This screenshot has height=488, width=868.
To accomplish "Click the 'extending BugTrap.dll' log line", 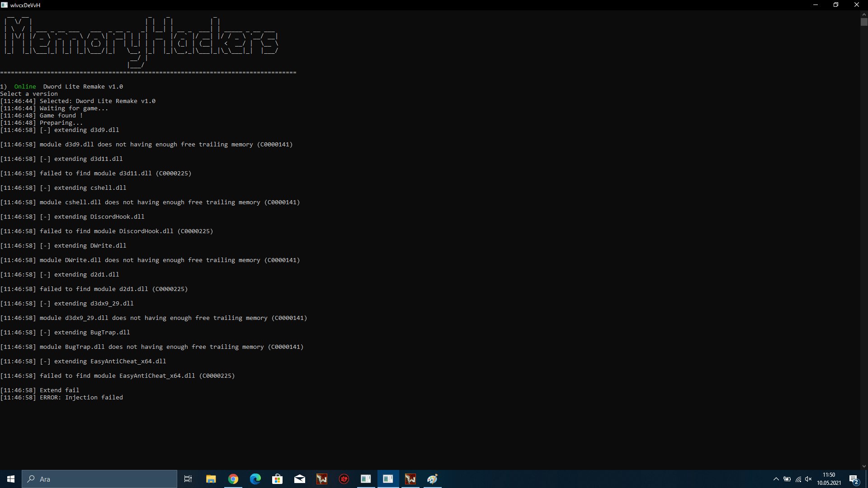I will [65, 332].
